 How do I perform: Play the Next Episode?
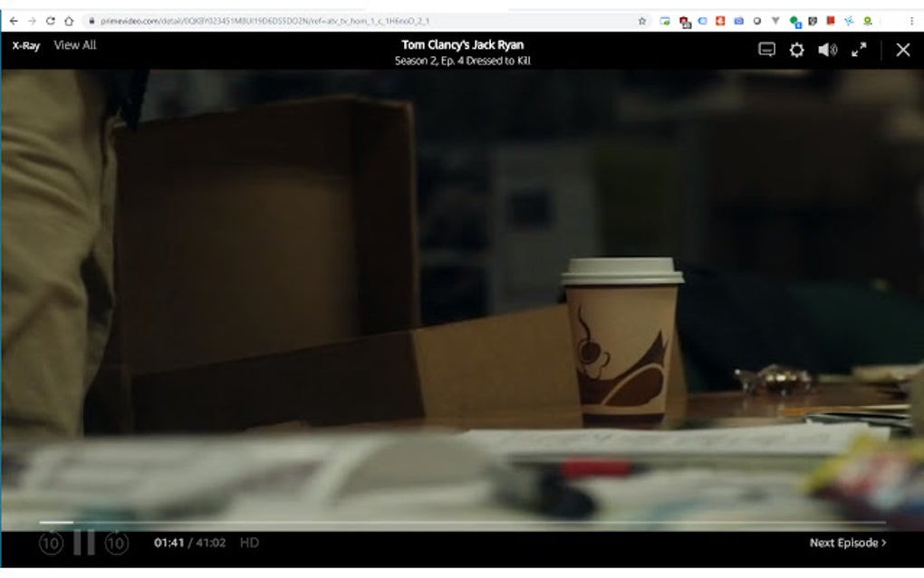pos(844,542)
